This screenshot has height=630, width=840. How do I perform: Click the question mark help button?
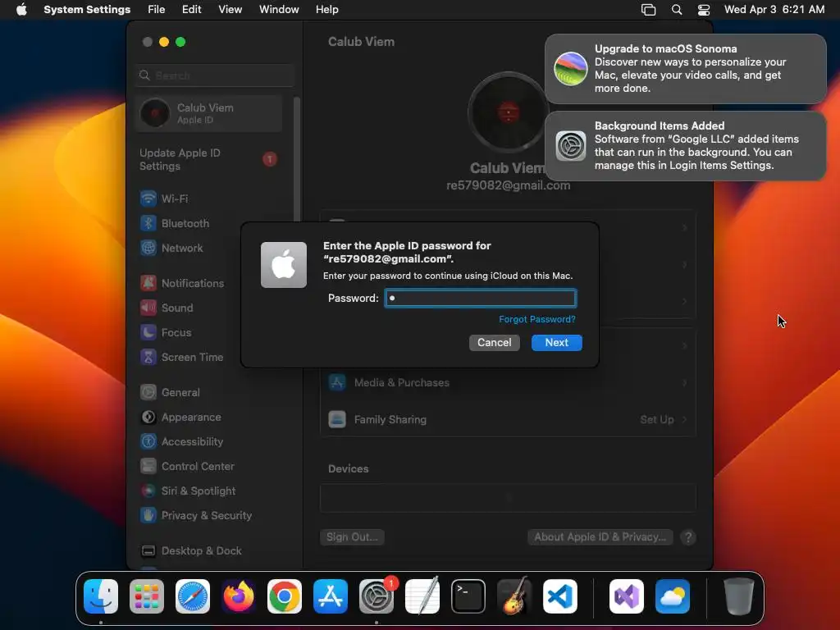click(688, 537)
